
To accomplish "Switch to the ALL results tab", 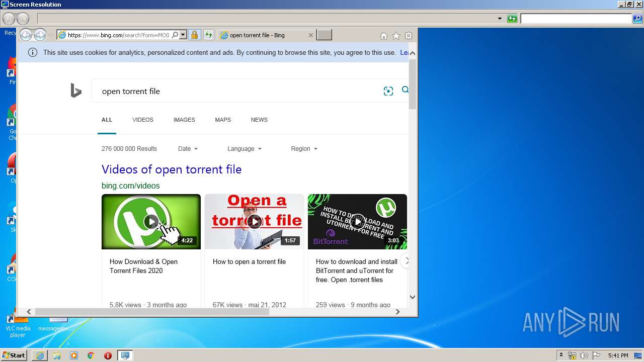I will click(x=107, y=120).
